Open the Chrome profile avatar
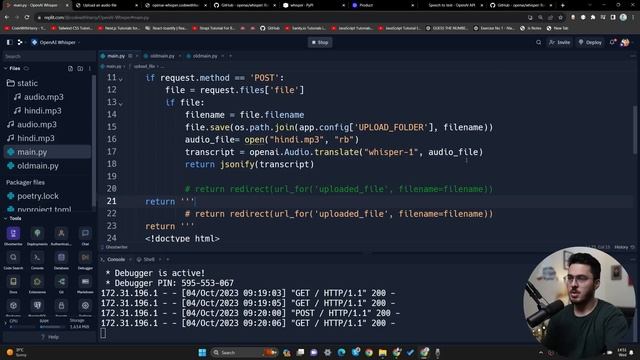 point(623,18)
